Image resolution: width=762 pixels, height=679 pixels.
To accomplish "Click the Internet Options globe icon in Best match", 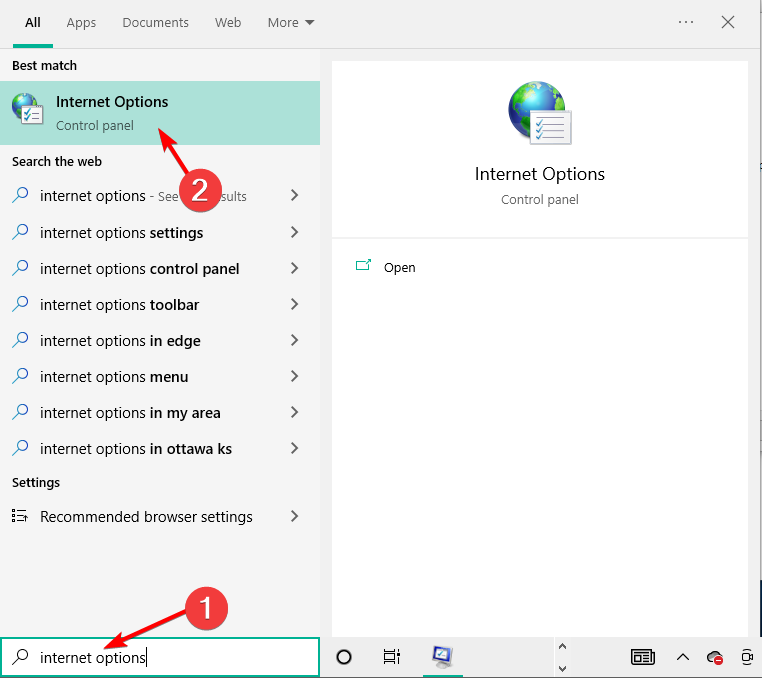I will (x=28, y=109).
